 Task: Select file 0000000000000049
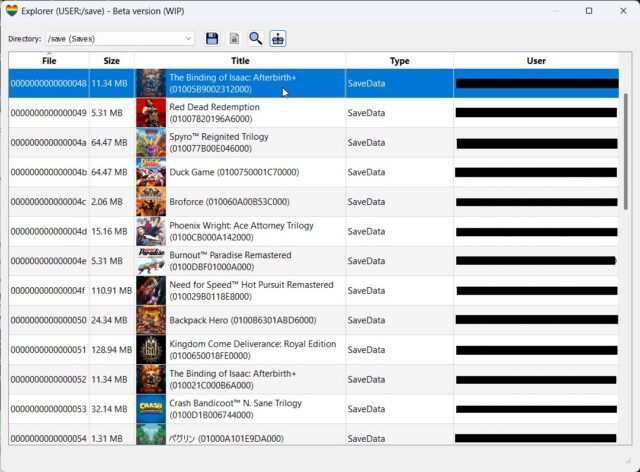49,113
